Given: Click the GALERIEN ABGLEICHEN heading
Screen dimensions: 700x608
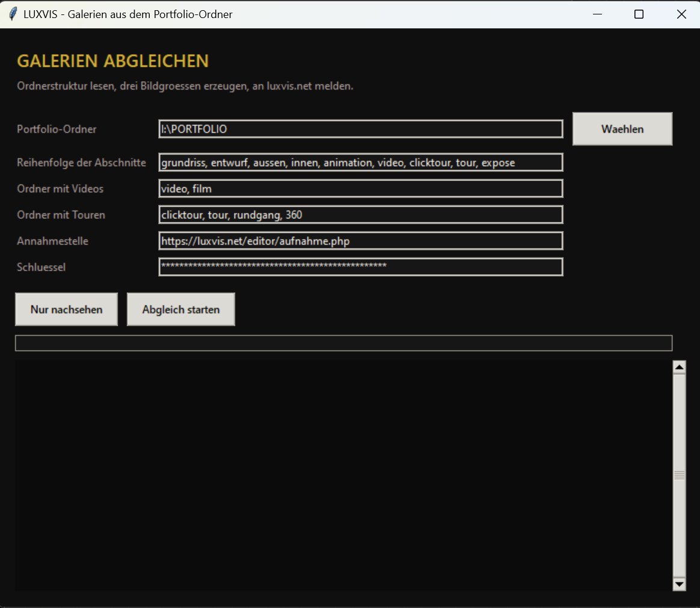Looking at the screenshot, I should (113, 61).
